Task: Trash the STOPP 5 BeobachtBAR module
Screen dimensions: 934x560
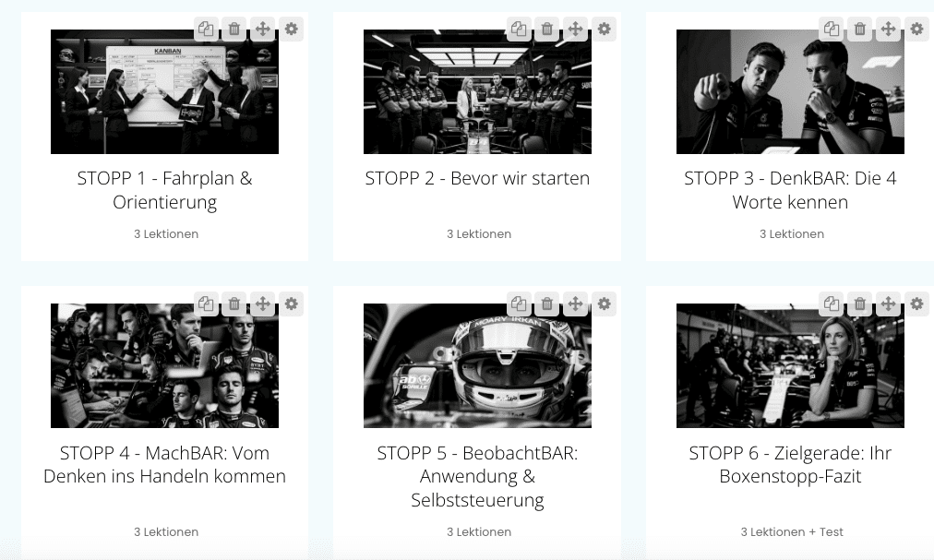Action: [546, 304]
